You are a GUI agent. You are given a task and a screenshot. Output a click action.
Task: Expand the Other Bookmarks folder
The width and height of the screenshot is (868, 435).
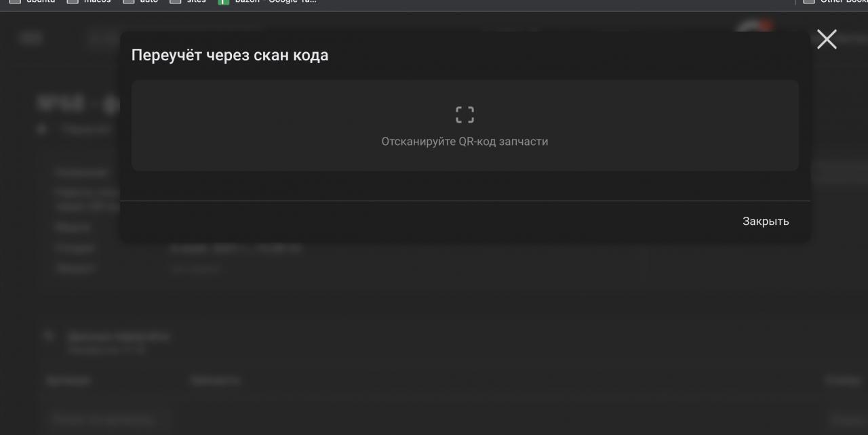coord(834,2)
